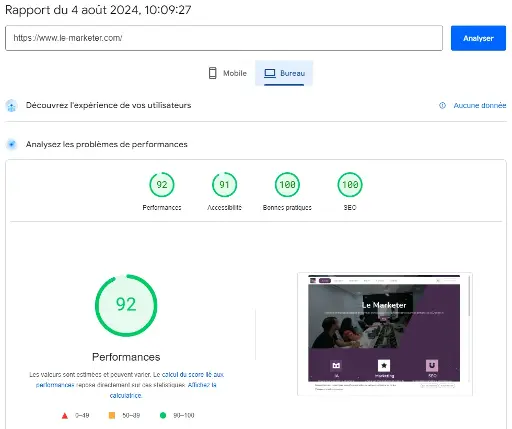Click the Rapport du 4 août 2024 heading

(x=98, y=10)
